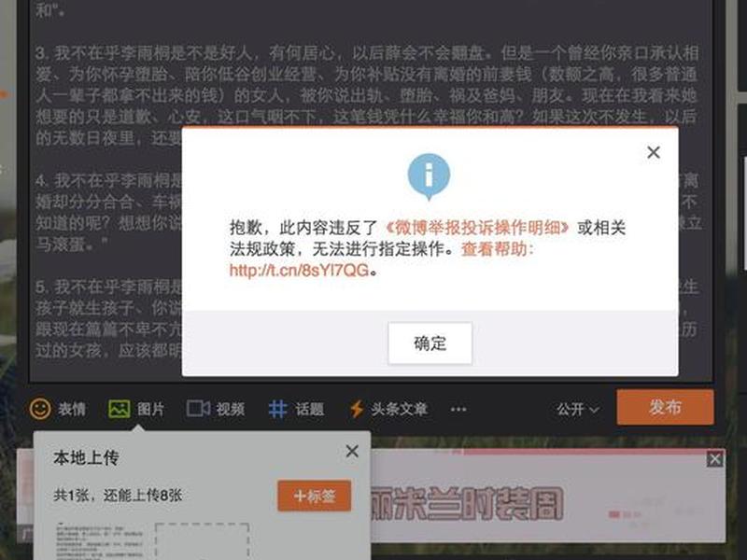Open the 微博举报投诉操作明细 link
This screenshot has width=747, height=560.
click(x=477, y=228)
